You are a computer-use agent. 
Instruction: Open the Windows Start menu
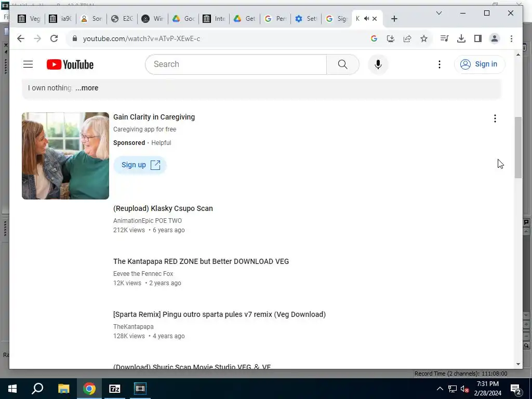(x=12, y=389)
